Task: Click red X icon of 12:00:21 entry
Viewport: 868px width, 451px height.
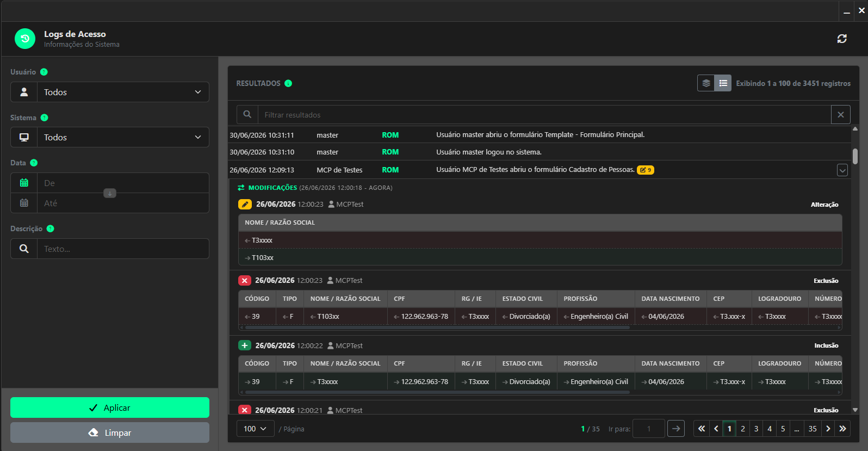Action: click(x=244, y=410)
